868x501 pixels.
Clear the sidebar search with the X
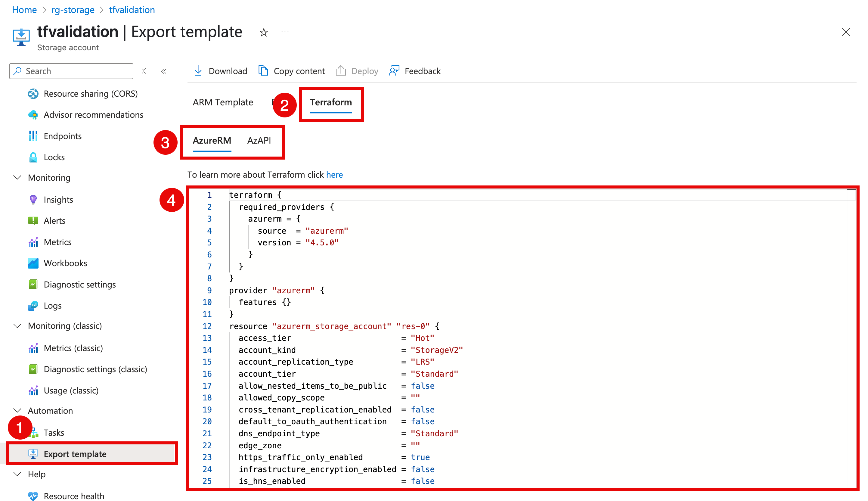144,71
